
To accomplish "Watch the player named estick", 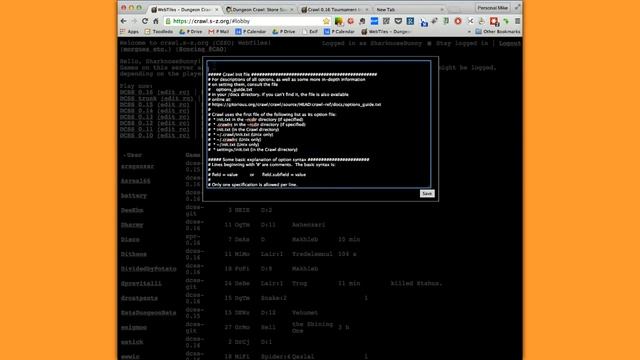I will 132,342.
